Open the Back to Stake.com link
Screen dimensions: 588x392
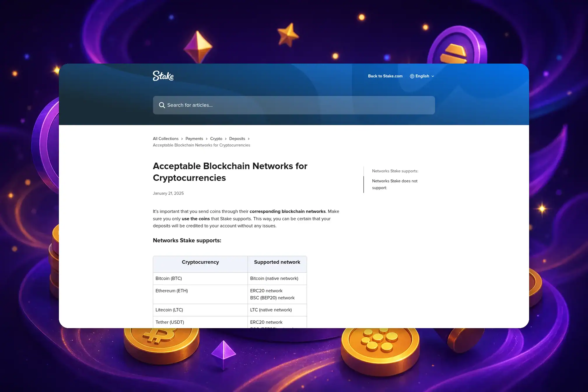[x=385, y=76]
